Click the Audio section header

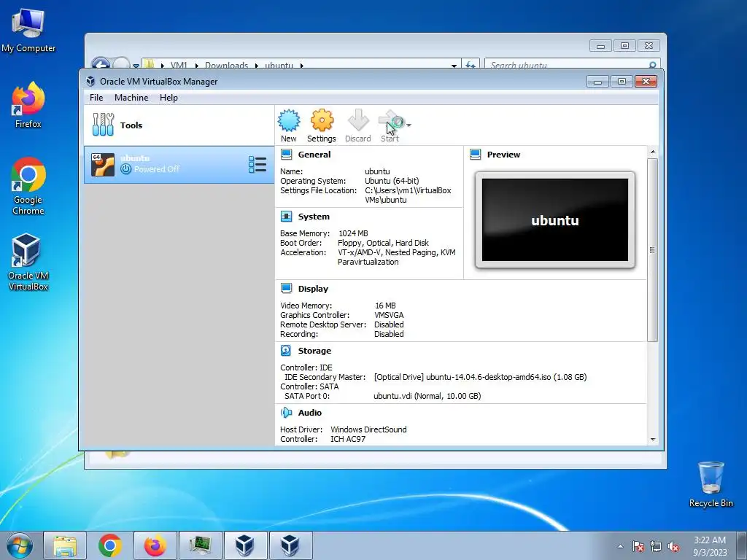[x=309, y=413]
